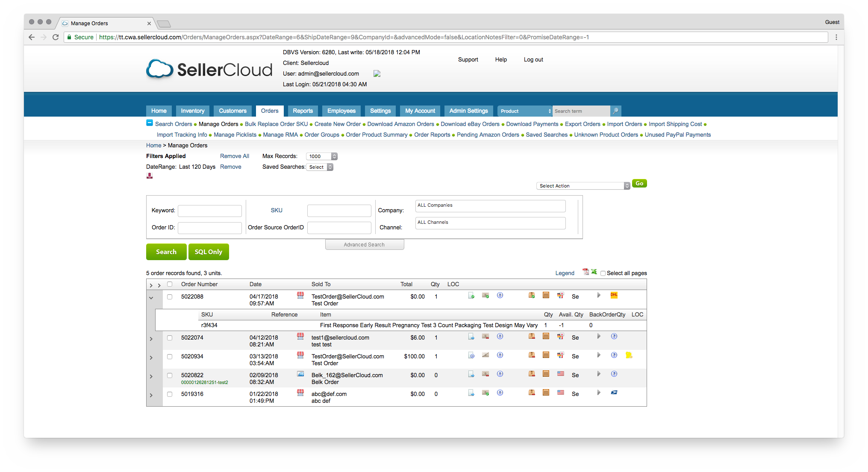Select the checkbox for order 5020822
The height and width of the screenshot is (472, 868).
click(170, 375)
